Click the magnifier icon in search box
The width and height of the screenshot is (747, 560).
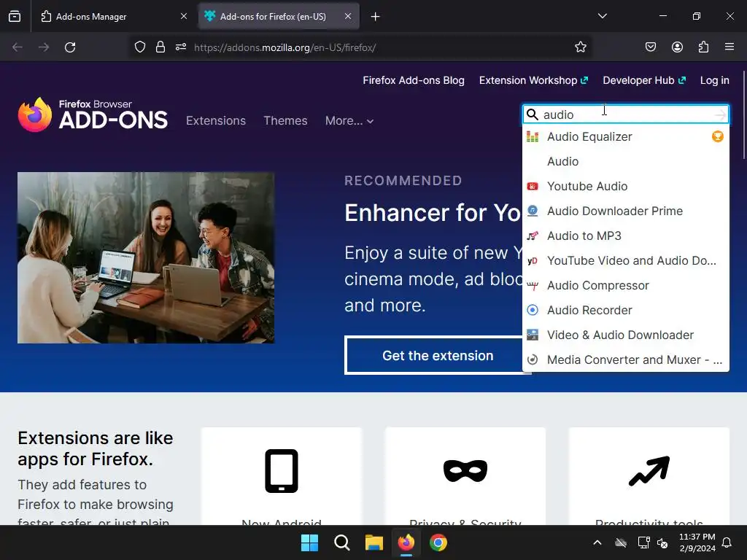[532, 114]
